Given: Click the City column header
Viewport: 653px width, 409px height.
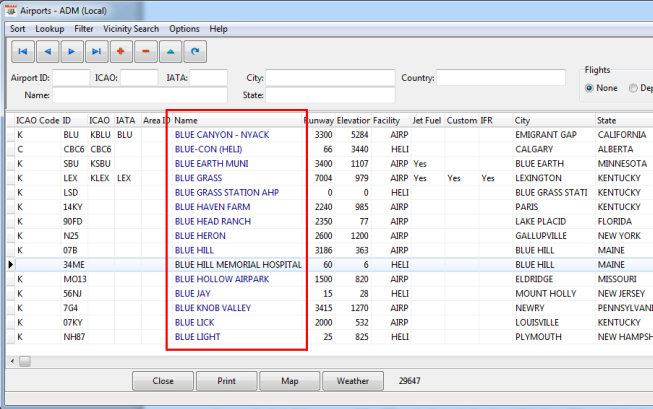Looking at the screenshot, I should tap(553, 120).
